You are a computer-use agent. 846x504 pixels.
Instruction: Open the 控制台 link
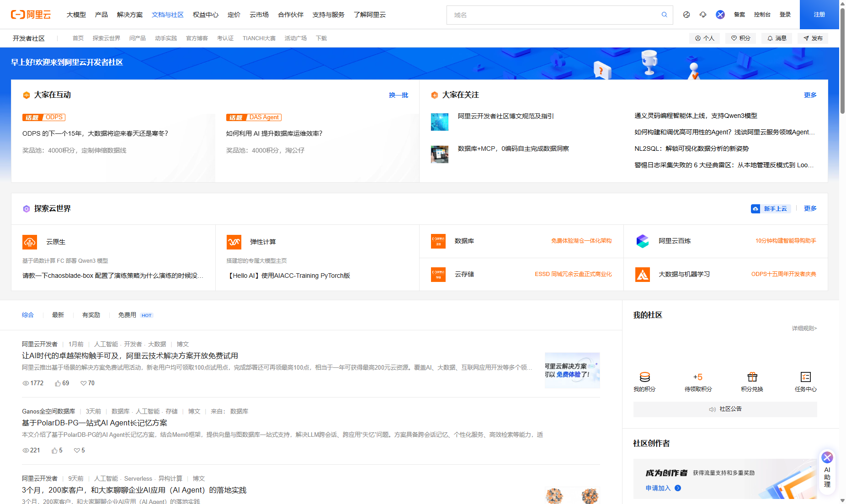coord(762,15)
